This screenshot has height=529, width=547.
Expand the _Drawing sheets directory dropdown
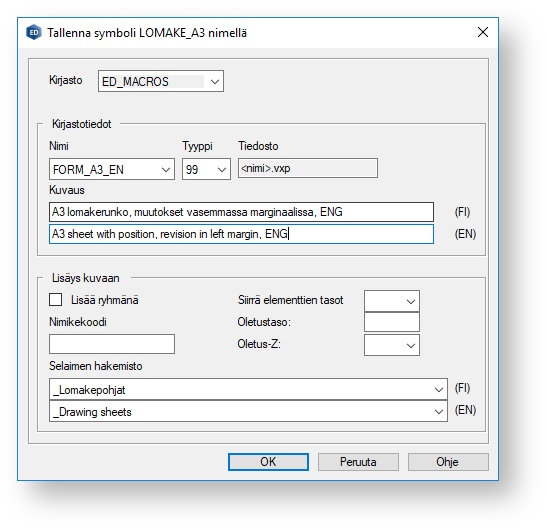[439, 412]
